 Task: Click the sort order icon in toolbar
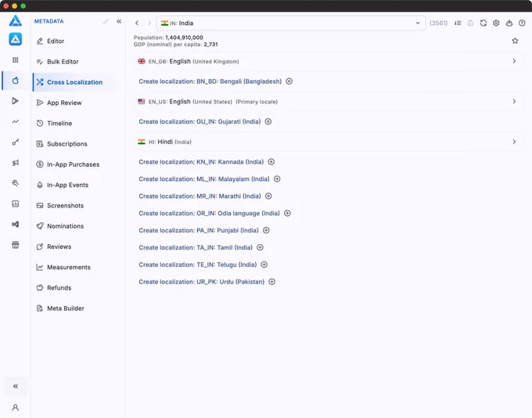pos(458,23)
